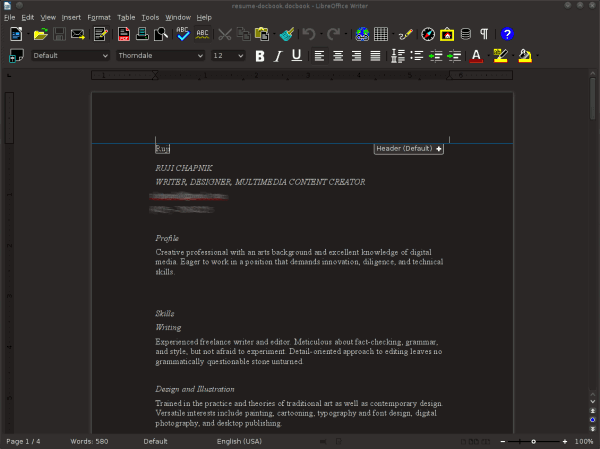
Task: Undo last action arrow
Action: [x=309, y=34]
